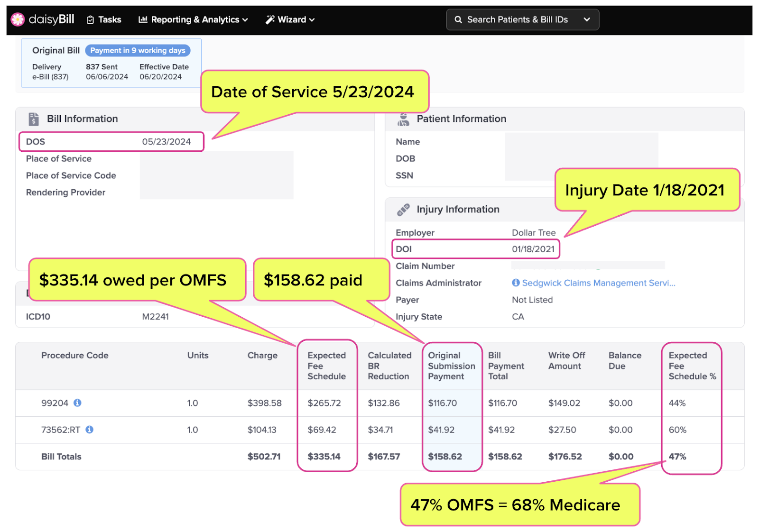Image resolution: width=759 pixels, height=532 pixels.
Task: Click the Patient Information person icon
Action: point(403,119)
